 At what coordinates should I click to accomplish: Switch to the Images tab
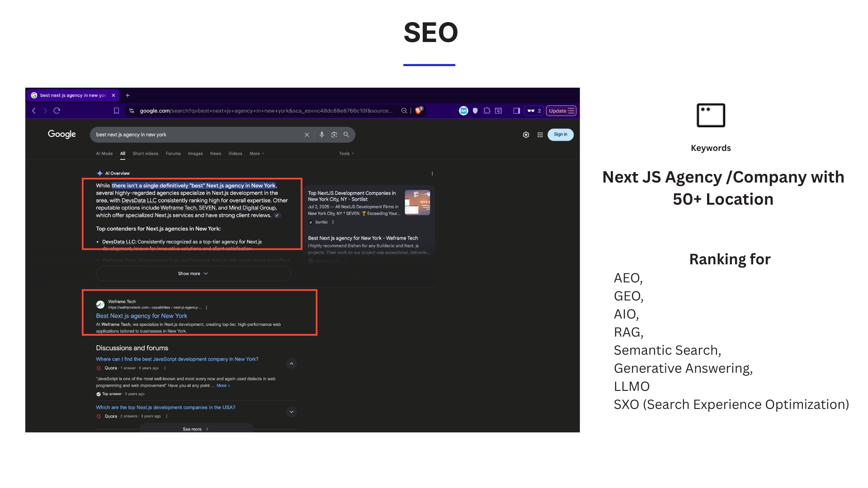point(195,154)
